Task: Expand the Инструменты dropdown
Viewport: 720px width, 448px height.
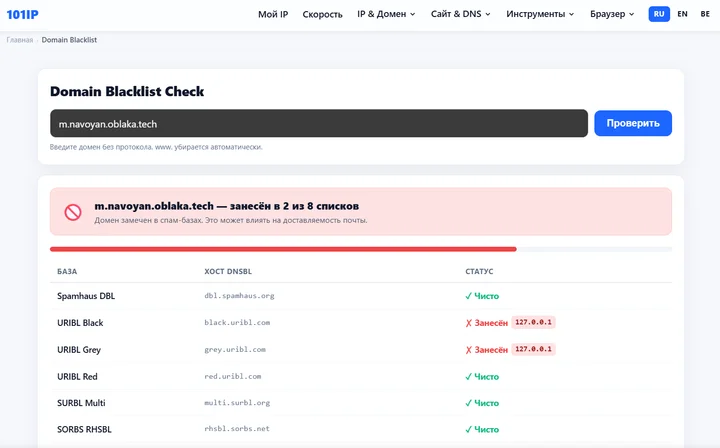Action: [x=540, y=14]
